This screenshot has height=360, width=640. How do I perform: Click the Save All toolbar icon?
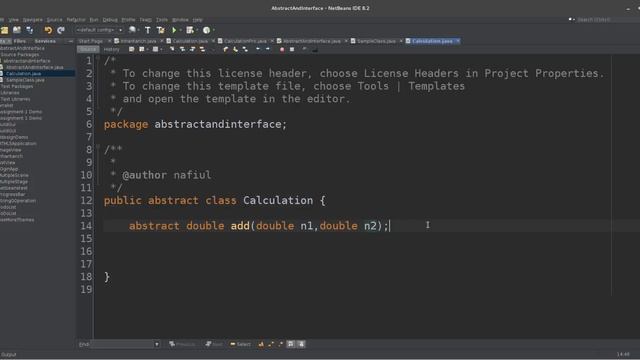[30, 30]
